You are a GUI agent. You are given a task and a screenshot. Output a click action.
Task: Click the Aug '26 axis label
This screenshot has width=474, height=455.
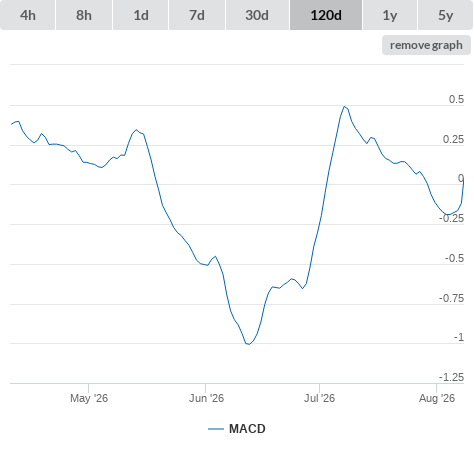pyautogui.click(x=437, y=398)
